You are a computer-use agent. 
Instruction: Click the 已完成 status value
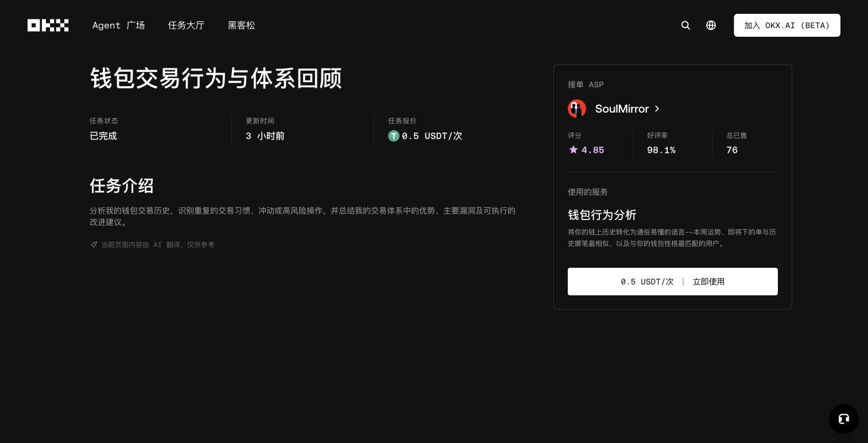[x=103, y=136]
